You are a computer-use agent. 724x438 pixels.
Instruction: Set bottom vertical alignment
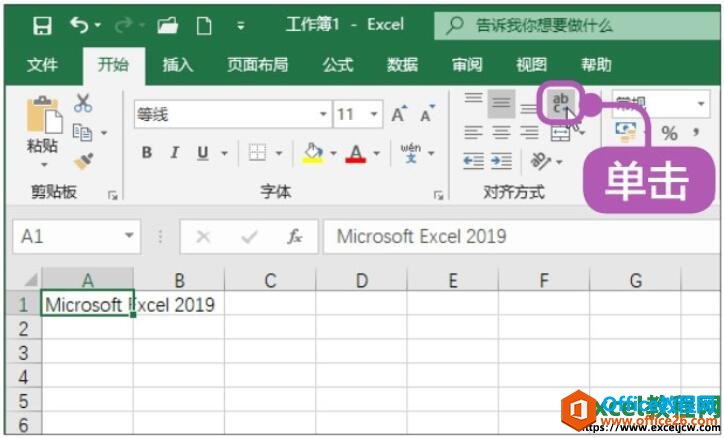529,109
